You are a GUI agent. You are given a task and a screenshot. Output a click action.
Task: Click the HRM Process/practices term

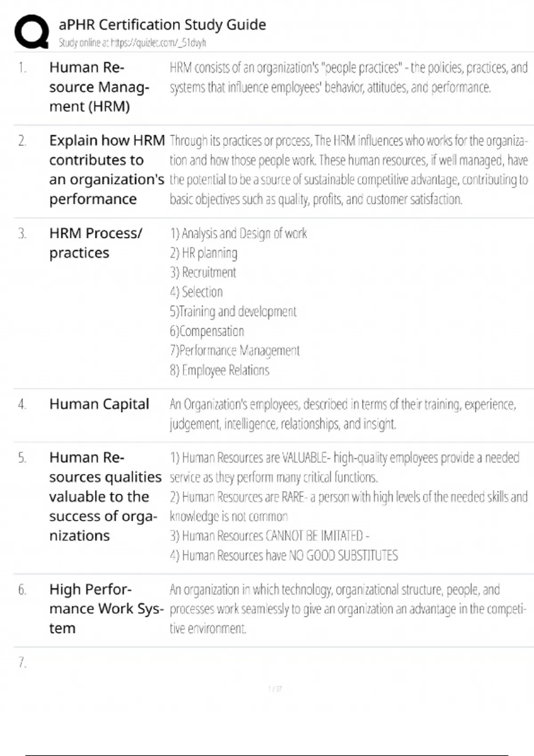[x=96, y=243]
